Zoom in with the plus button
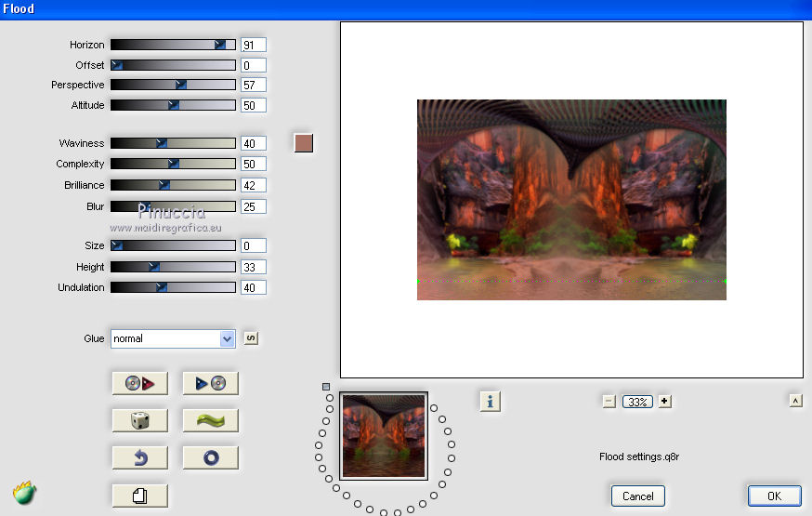 (664, 402)
